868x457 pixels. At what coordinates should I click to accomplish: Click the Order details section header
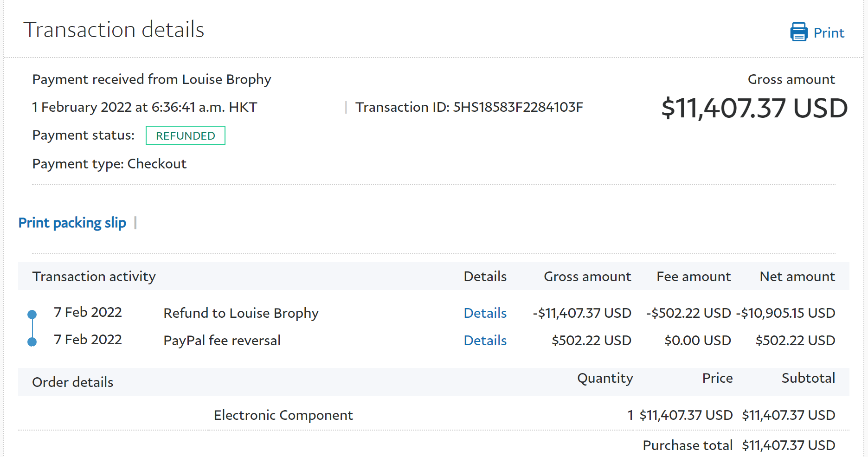point(72,382)
